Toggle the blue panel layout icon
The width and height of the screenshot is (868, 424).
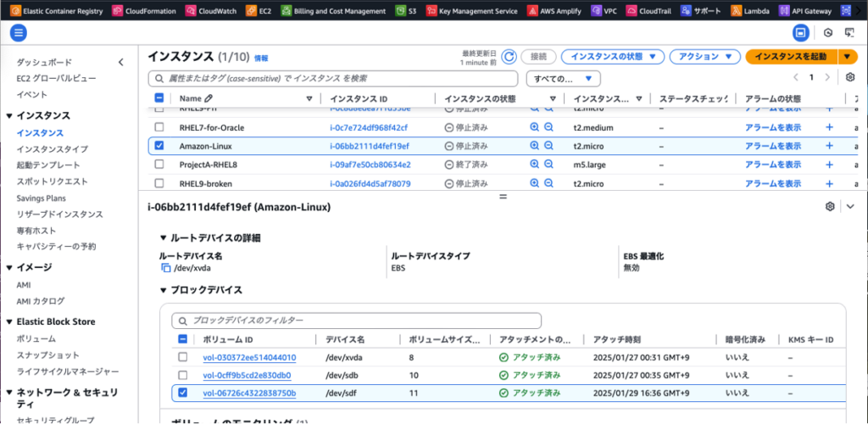click(x=799, y=33)
